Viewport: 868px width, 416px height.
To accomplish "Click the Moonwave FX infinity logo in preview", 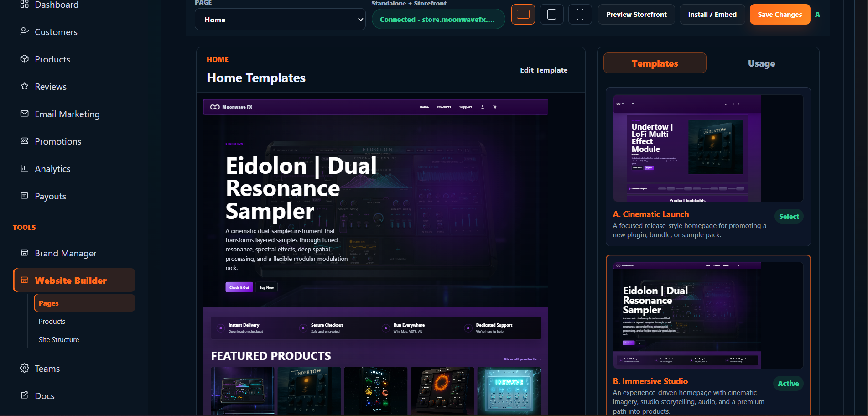I will pyautogui.click(x=215, y=107).
